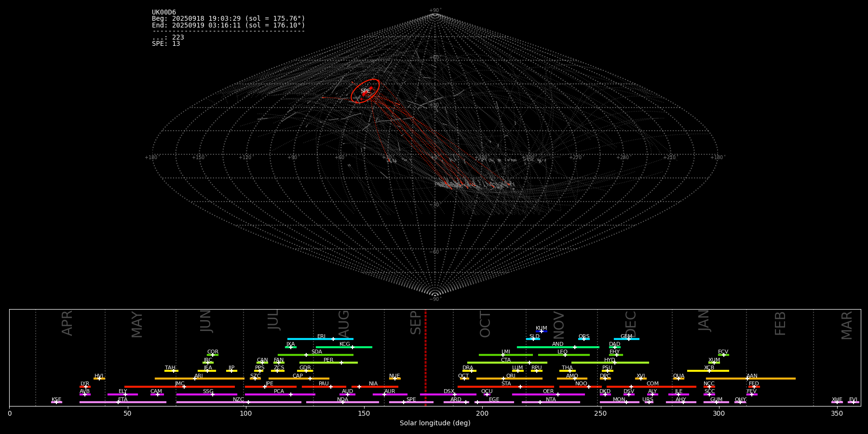Click the HVI shower label
The width and height of the screenshot is (868, 434).
(99, 376)
